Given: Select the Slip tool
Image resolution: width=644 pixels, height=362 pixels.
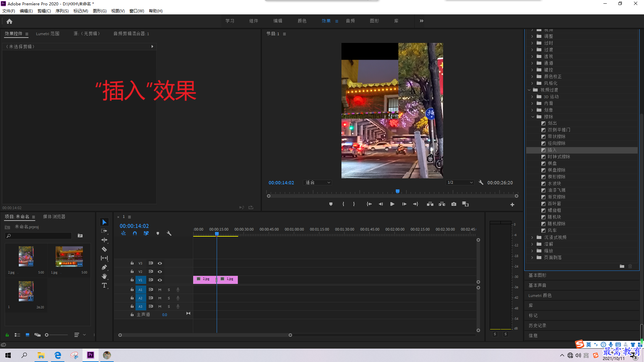Looking at the screenshot, I should (104, 258).
